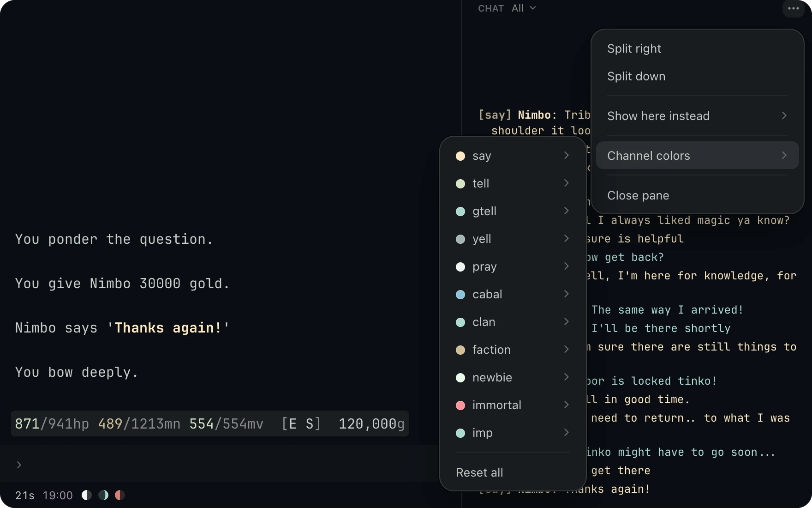Open the cabal channel submenu
Image resolution: width=812 pixels, height=508 pixels.
pos(513,294)
